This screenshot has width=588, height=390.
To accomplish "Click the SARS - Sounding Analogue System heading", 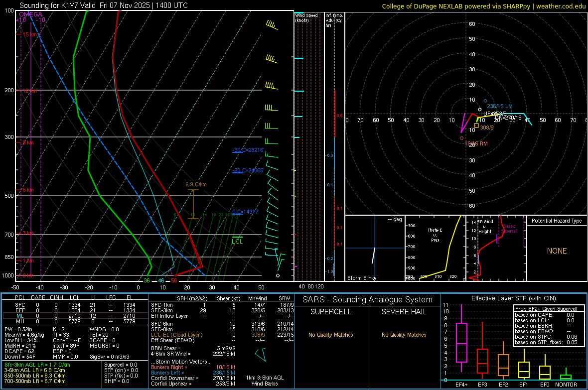I will pos(367,300).
